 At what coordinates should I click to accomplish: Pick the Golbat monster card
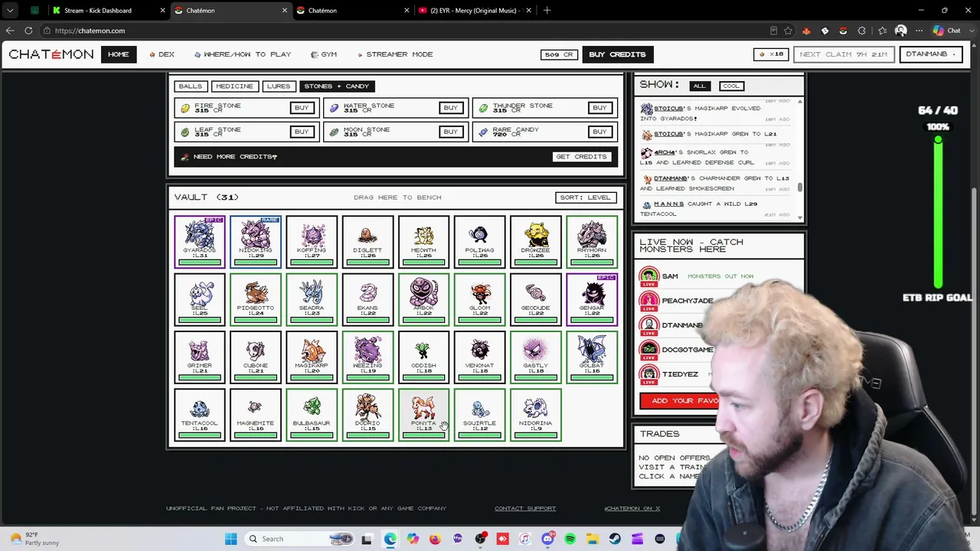(592, 357)
